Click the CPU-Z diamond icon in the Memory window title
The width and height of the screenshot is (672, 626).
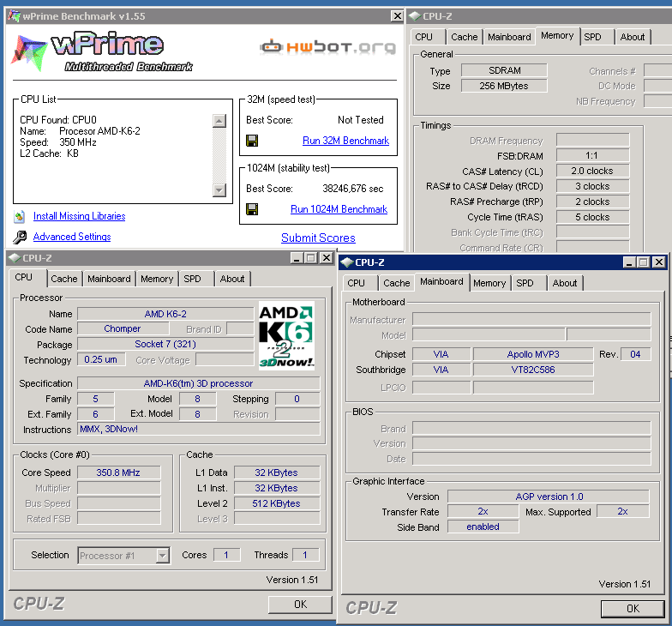(x=415, y=16)
